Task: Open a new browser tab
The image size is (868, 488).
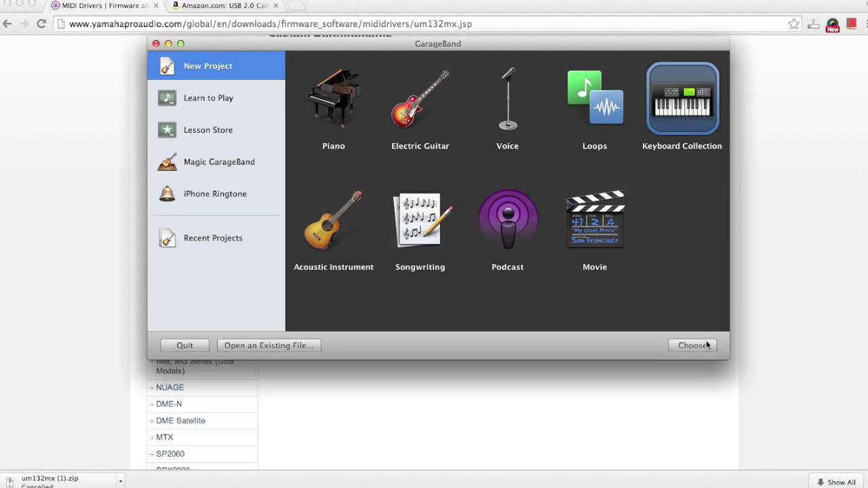Action: (x=296, y=5)
